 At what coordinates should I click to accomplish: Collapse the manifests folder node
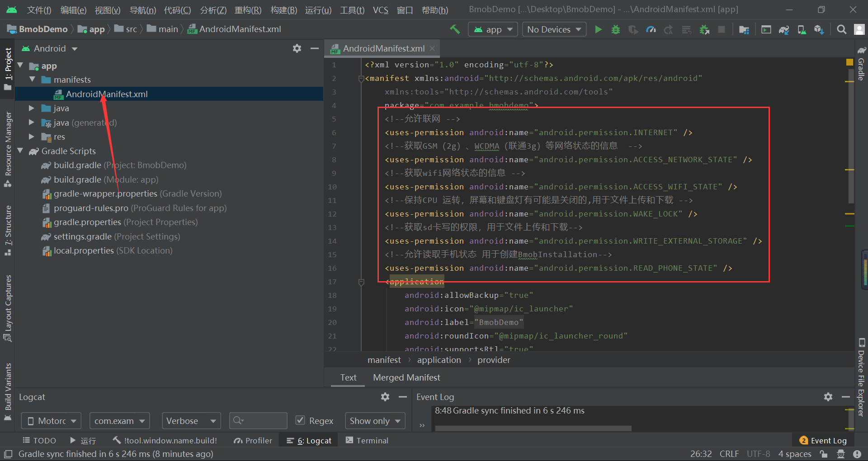(32, 80)
